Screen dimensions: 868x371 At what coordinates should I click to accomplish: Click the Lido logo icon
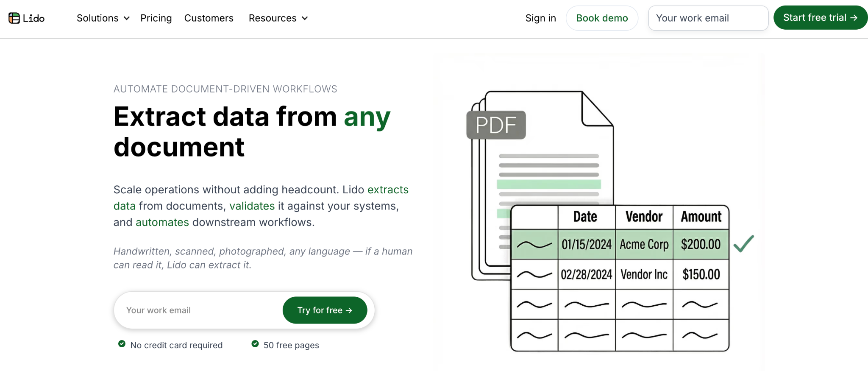14,18
